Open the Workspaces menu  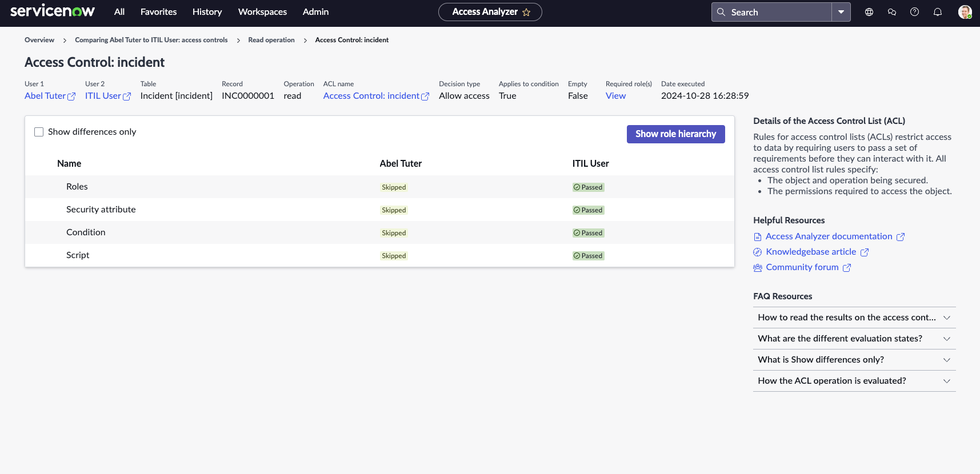(x=263, y=12)
